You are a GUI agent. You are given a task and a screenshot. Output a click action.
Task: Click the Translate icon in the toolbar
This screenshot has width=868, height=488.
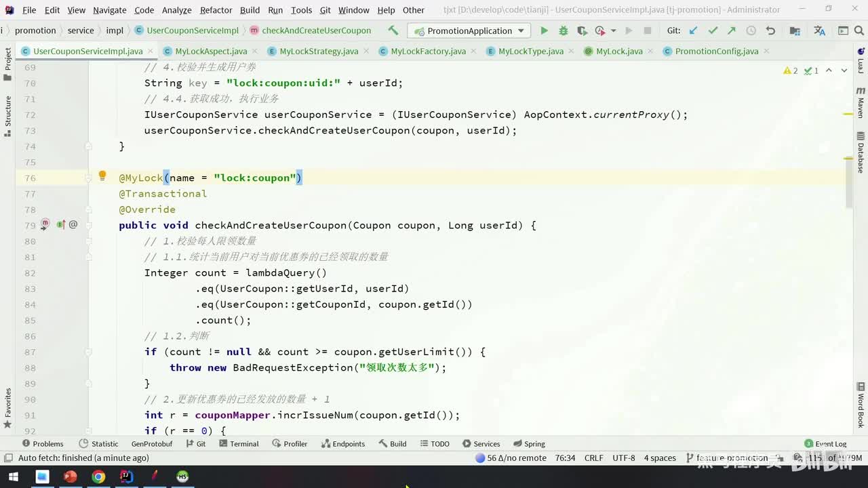(819, 30)
